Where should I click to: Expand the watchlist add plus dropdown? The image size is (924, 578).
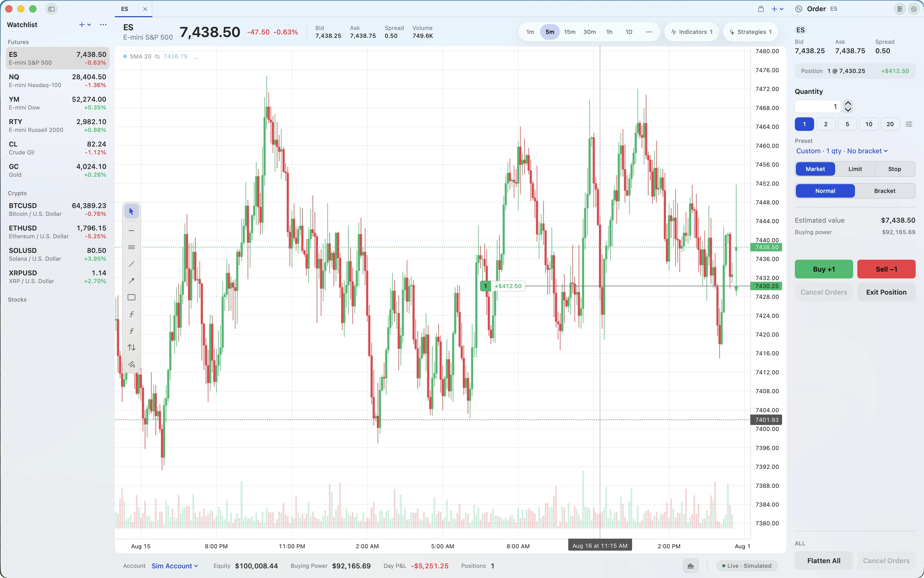(x=85, y=25)
